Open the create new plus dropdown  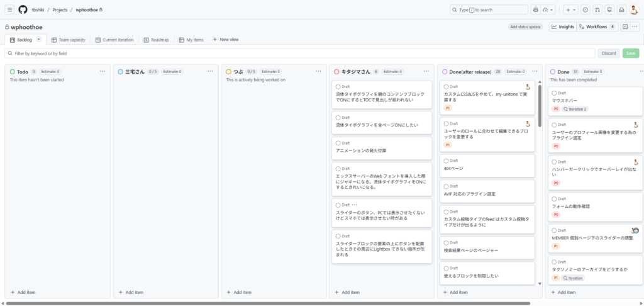point(570,9)
